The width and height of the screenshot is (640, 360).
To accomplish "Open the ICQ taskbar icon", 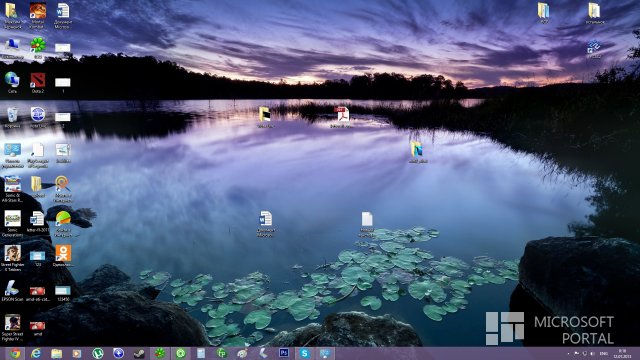I will [x=160, y=353].
